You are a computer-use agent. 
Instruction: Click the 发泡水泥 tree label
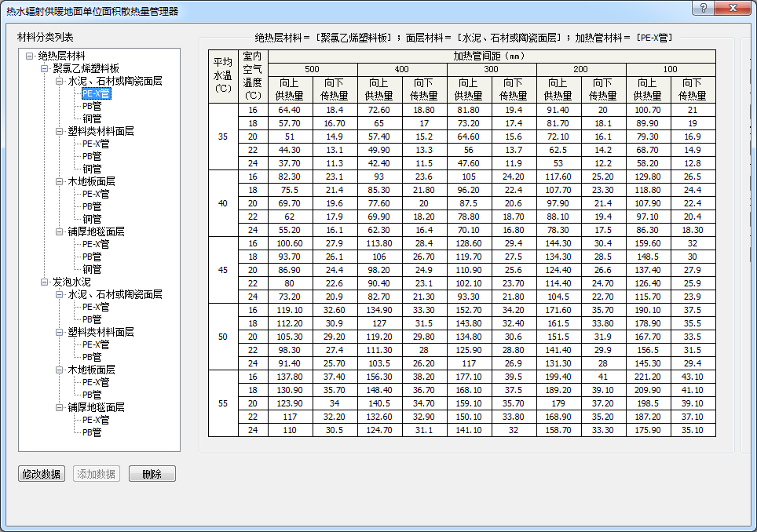pyautogui.click(x=72, y=282)
